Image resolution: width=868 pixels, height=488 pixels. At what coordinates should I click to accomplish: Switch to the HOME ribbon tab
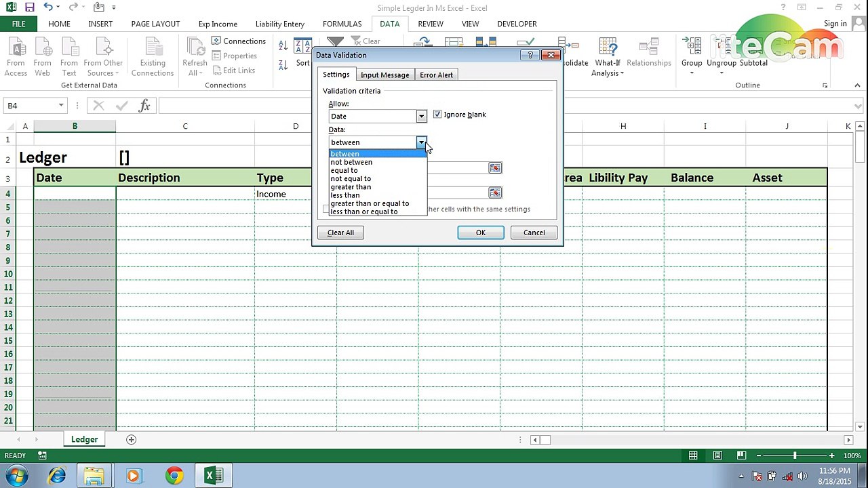(x=59, y=24)
